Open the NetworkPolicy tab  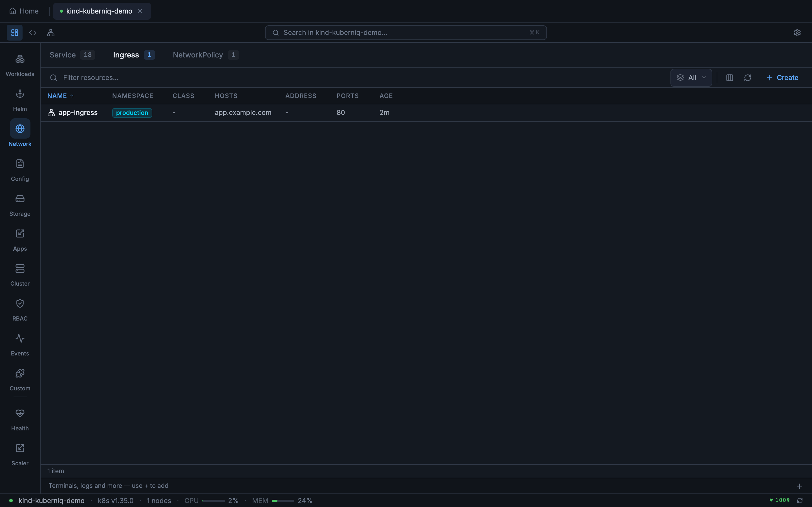coord(198,55)
